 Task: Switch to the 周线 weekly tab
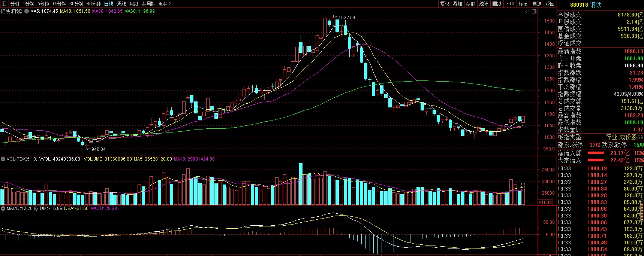pos(121,4)
